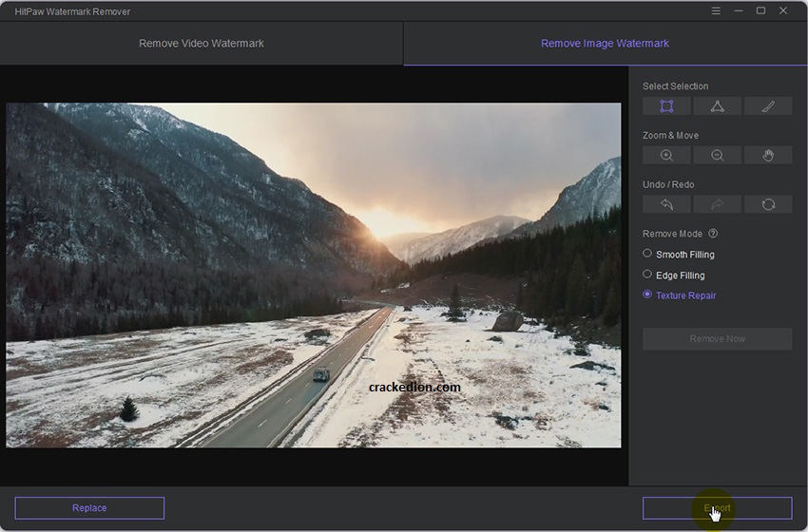Click the zoom out magnifier icon
Screen dimensions: 808x532
pos(718,155)
